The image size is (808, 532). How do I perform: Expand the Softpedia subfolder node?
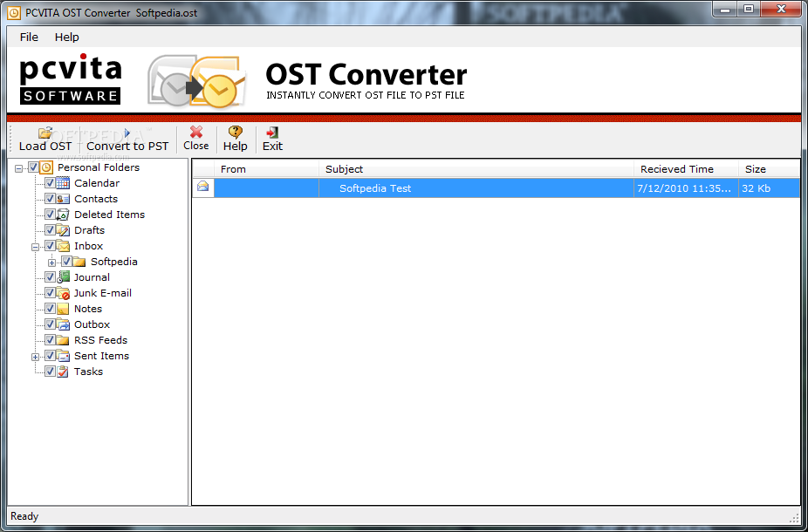click(x=52, y=263)
